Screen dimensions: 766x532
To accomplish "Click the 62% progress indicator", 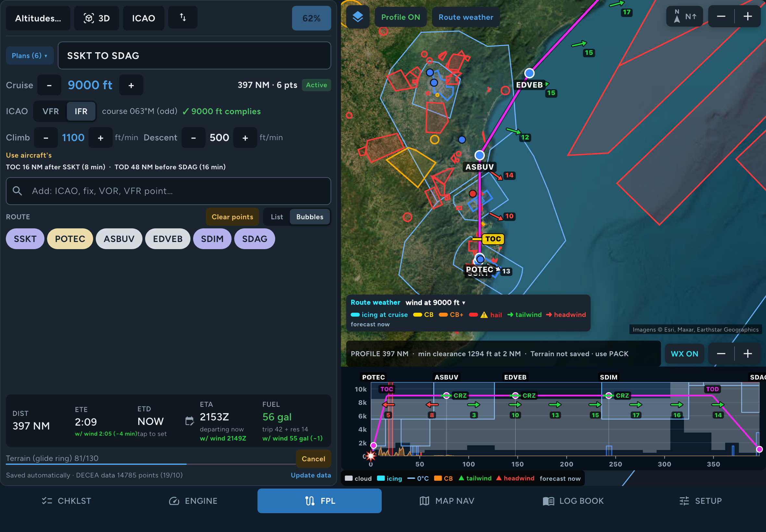I will point(311,18).
